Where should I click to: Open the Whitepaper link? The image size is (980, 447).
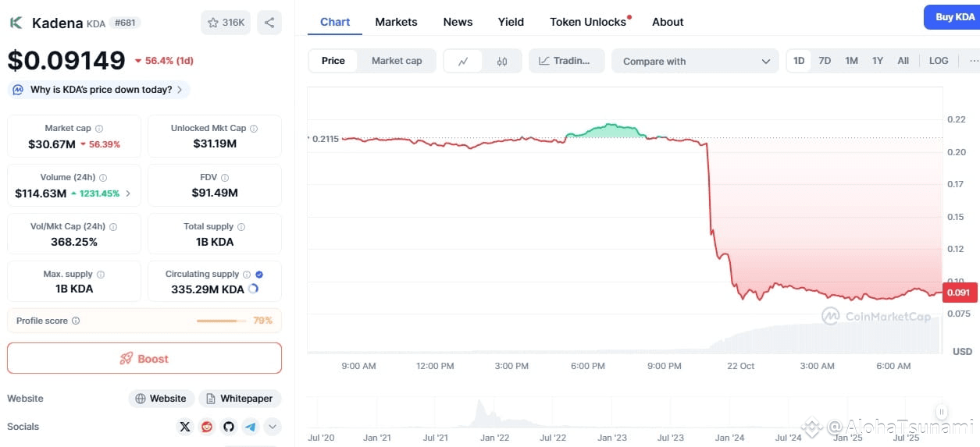(x=240, y=399)
